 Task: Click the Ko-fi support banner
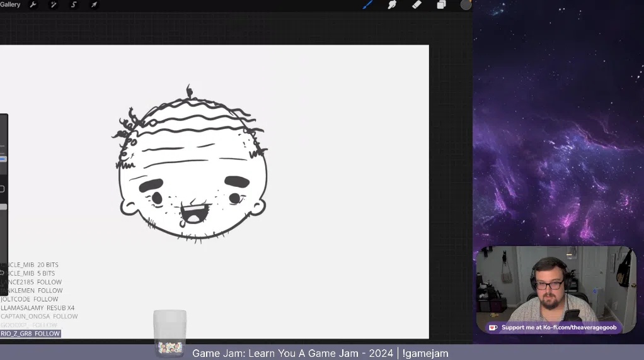pyautogui.click(x=554, y=327)
